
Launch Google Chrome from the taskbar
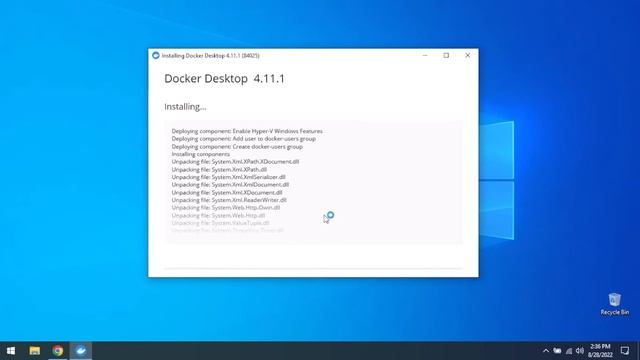click(x=58, y=351)
